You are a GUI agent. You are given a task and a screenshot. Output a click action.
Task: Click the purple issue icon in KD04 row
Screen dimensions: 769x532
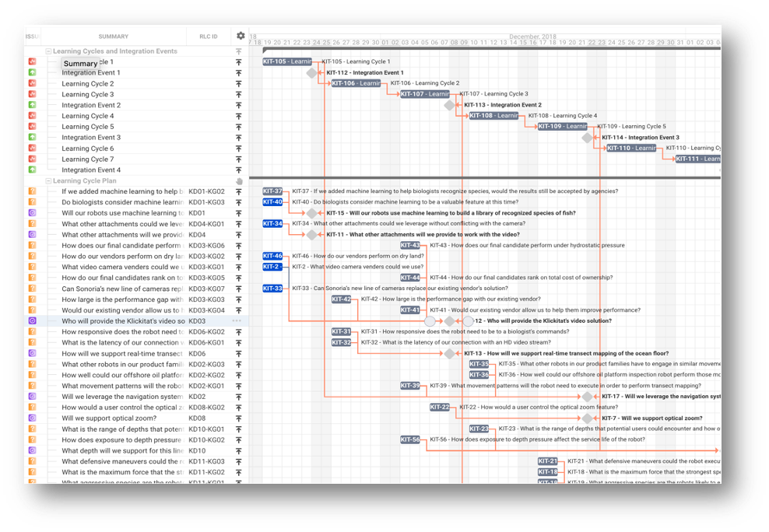pos(33,234)
